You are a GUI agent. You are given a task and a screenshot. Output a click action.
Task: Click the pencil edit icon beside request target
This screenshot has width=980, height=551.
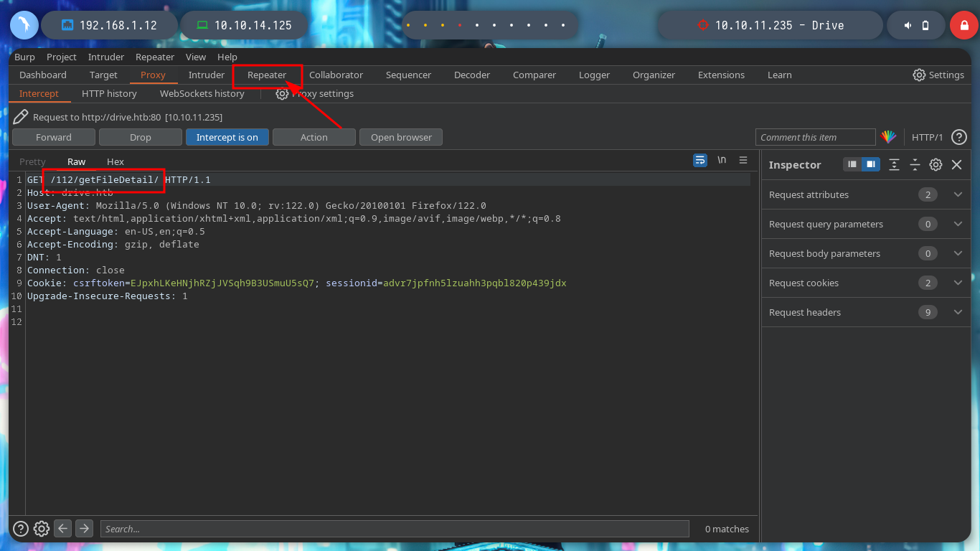click(21, 116)
